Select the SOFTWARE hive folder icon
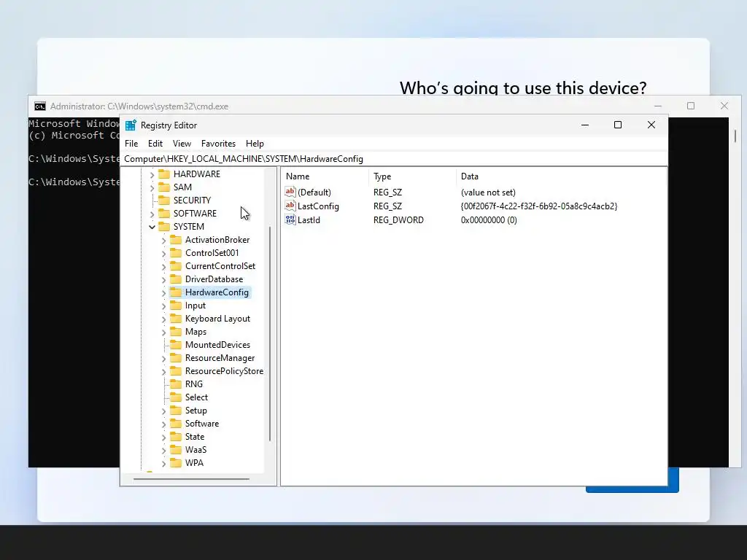The height and width of the screenshot is (560, 747). (164, 214)
